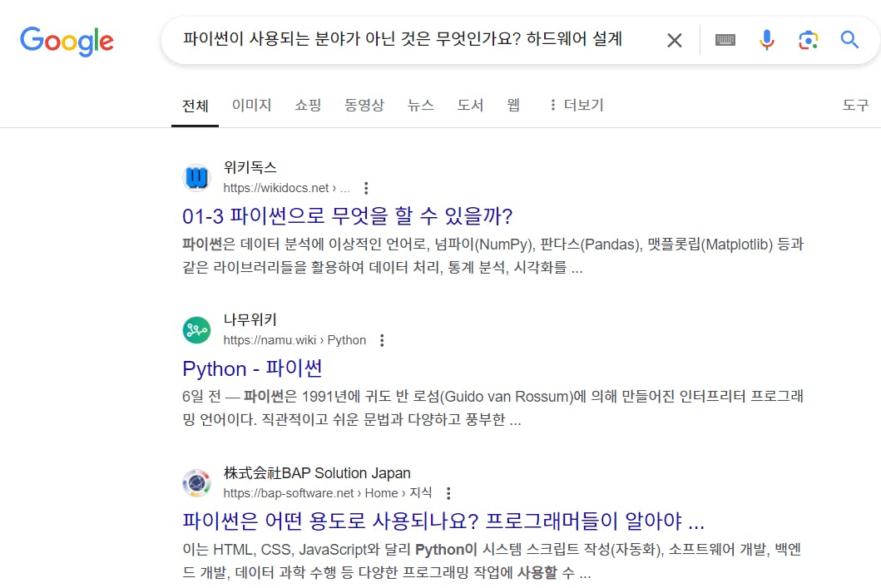Open more options for namu.wiki result
Screen dimensions: 881x588
(382, 340)
